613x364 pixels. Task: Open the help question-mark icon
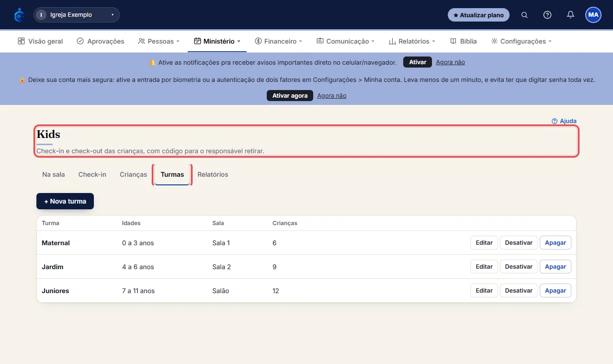click(547, 15)
